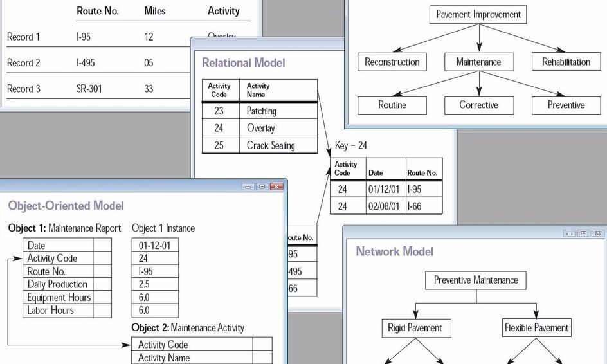Select the Equipment Hours field
The width and height of the screenshot is (607, 364).
pos(67,297)
